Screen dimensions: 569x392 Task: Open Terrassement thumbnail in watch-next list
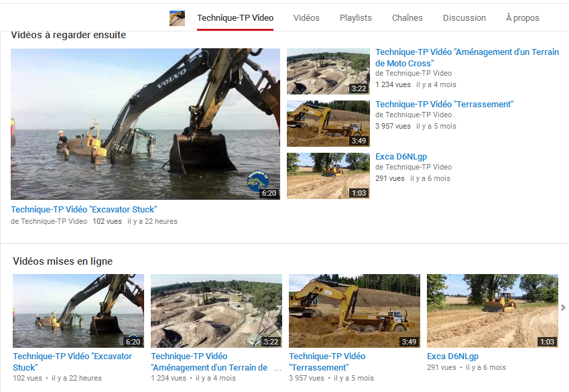pyautogui.click(x=328, y=123)
